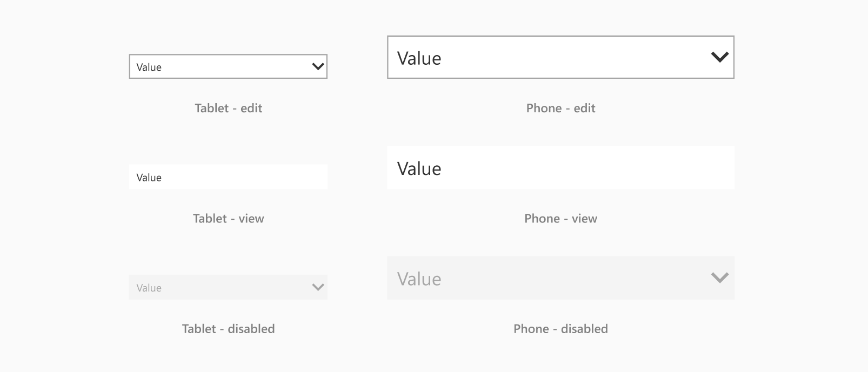Open the tablet edit dropdown chevron

point(318,66)
